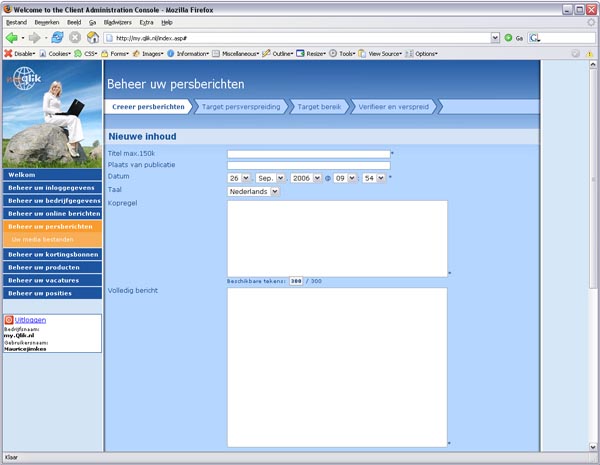Click the Stop loading icon
The image size is (600, 465).
click(75, 37)
